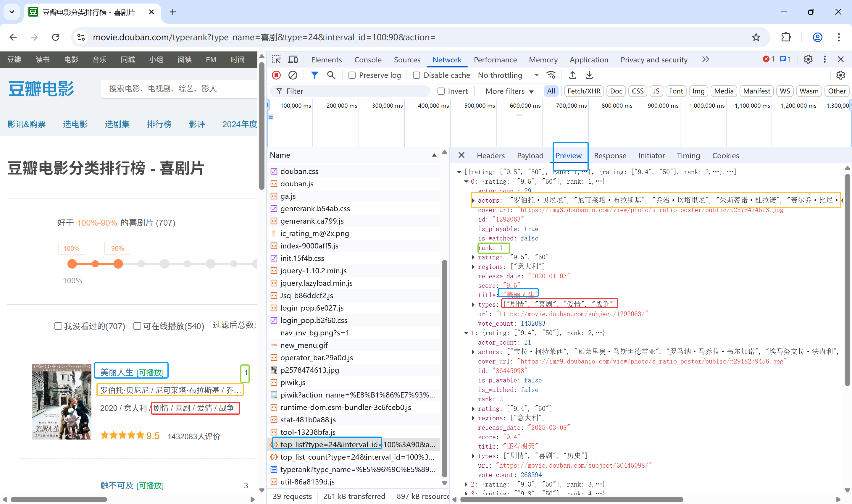Image resolution: width=852 pixels, height=504 pixels.
Task: Open the network search magnifier
Action: [331, 75]
